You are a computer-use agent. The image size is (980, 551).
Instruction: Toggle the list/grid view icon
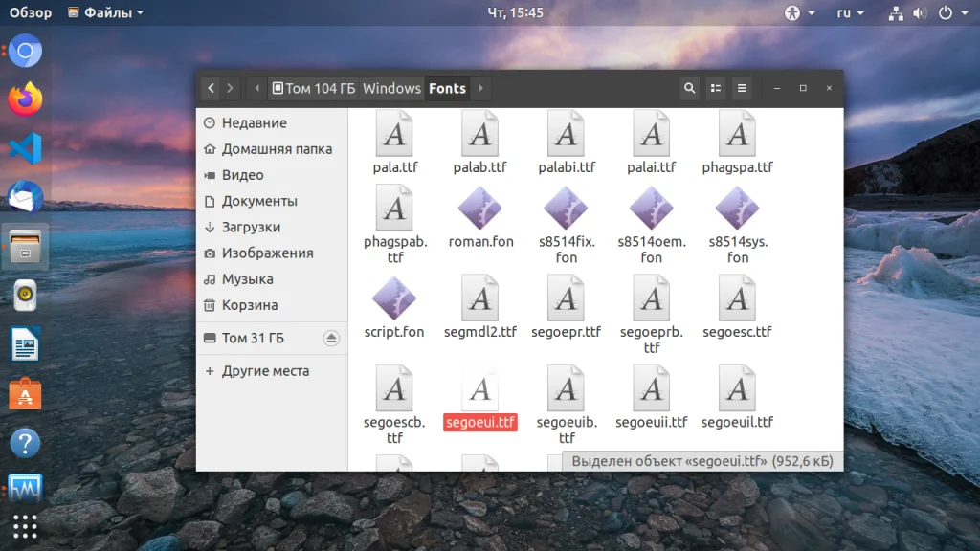coord(716,88)
